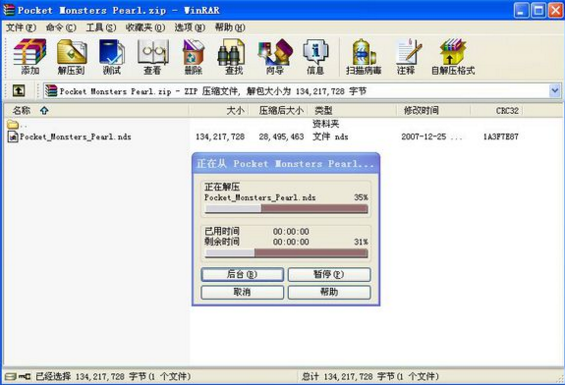The image size is (565, 385).
Task: Select file name Pocket_Monsters_Pearl.nds
Action: [x=75, y=137]
